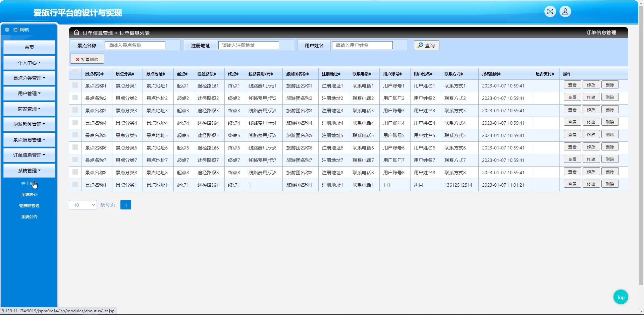Sort by 线路费用/元 column sort arrow

[272, 74]
